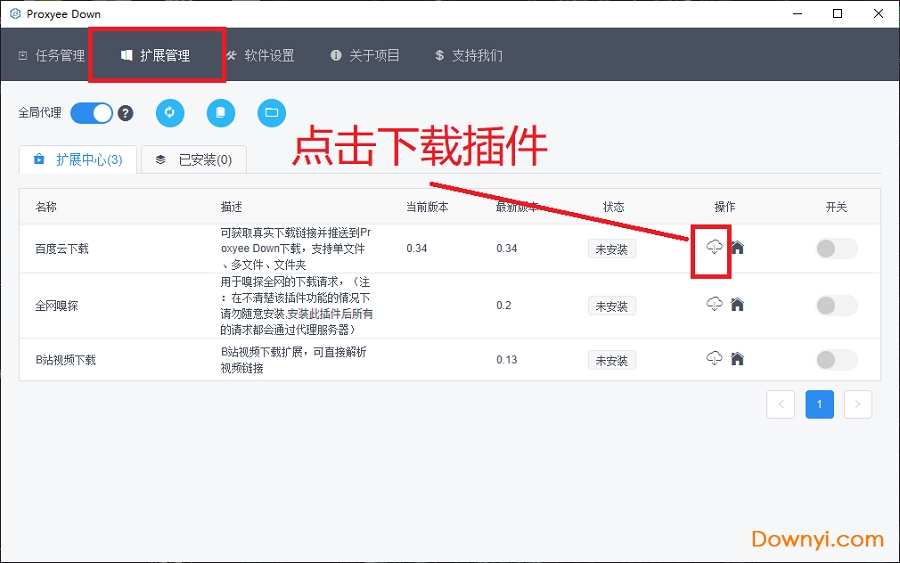Toggle the 全局代理 global proxy switch
This screenshot has height=563, width=900.
tap(92, 113)
